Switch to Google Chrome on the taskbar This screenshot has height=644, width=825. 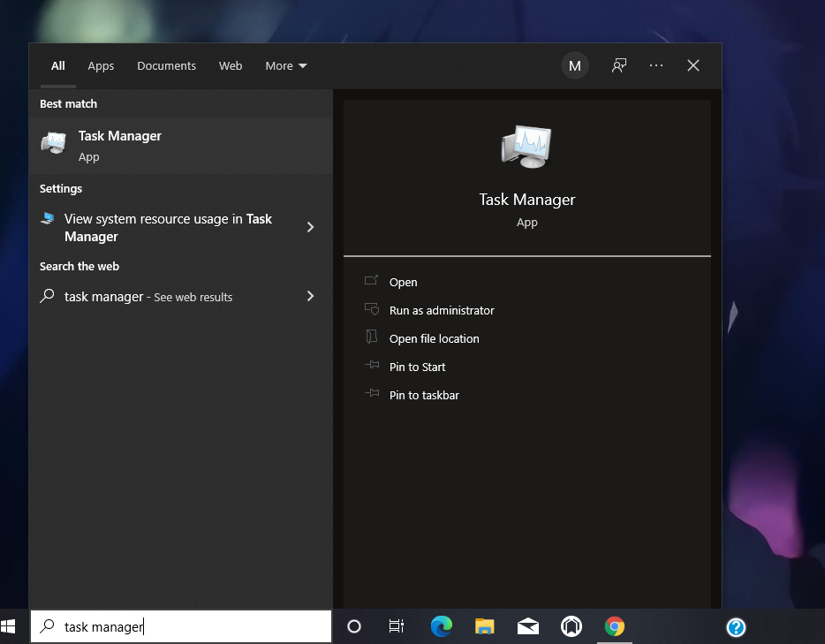[615, 626]
